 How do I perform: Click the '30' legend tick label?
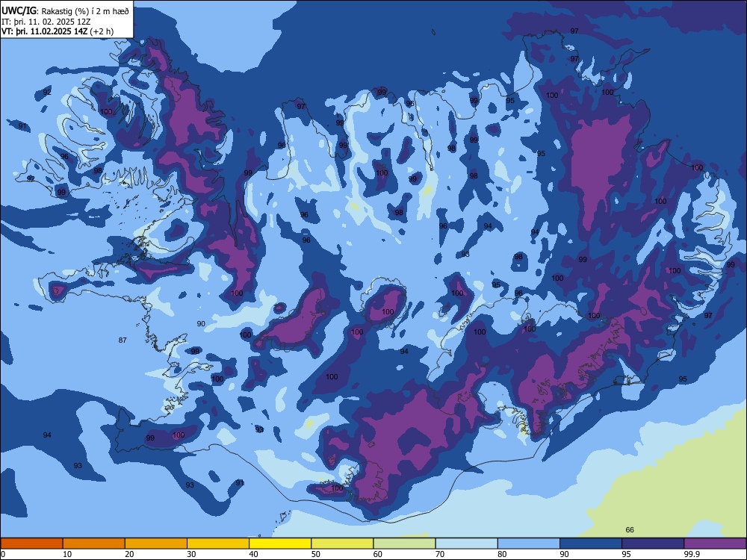click(x=191, y=554)
